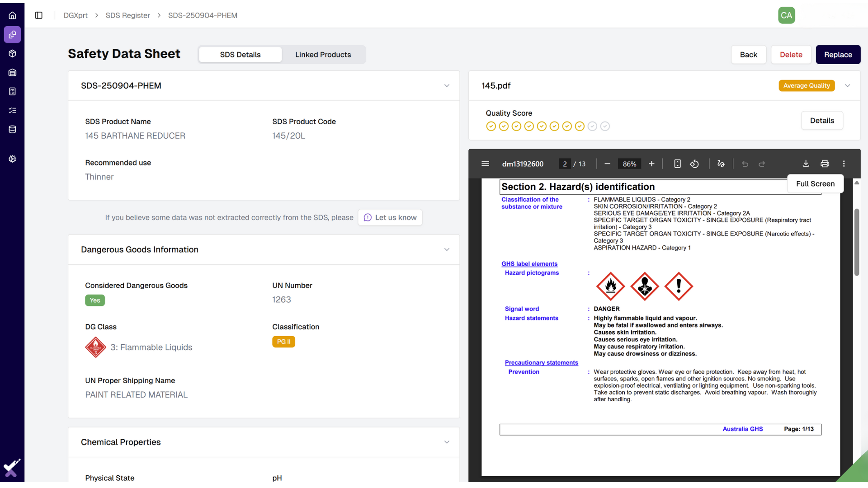Open the calculator section in the sidebar

pos(12,91)
